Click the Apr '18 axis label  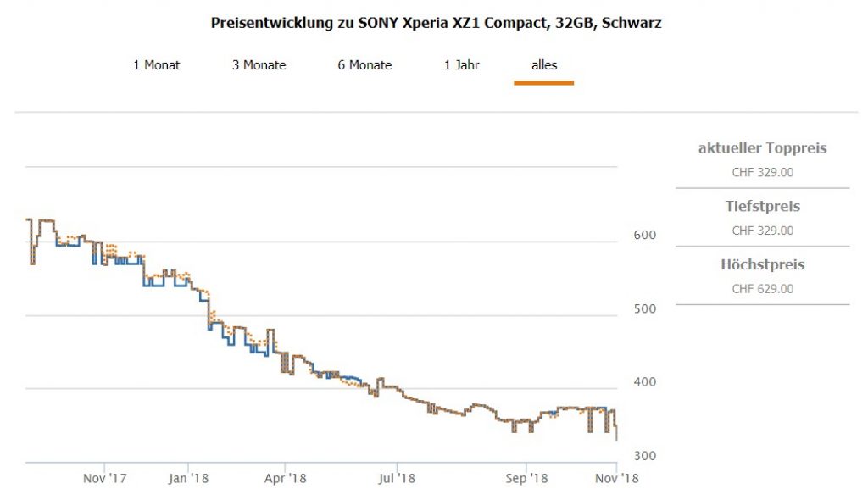[x=286, y=479]
